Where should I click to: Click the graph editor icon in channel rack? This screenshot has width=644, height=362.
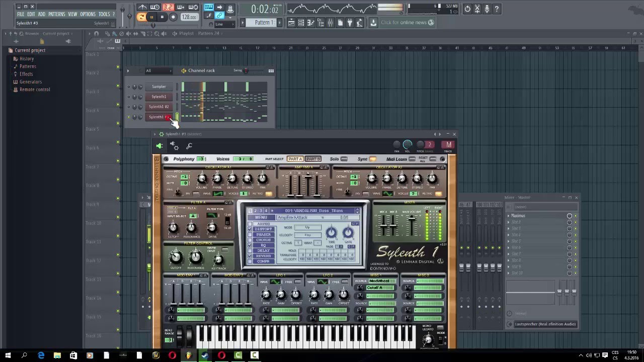click(271, 71)
